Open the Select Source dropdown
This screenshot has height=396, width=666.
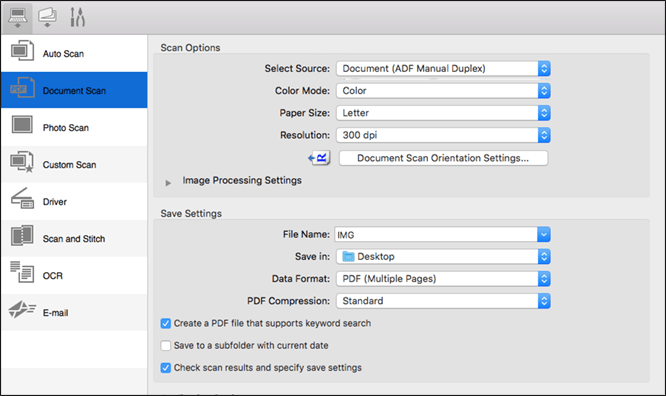(x=443, y=68)
